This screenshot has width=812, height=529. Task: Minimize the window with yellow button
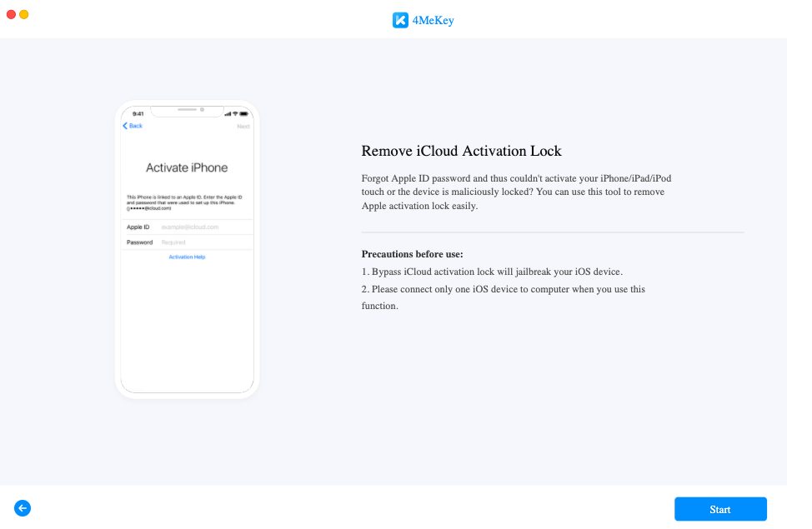click(24, 15)
